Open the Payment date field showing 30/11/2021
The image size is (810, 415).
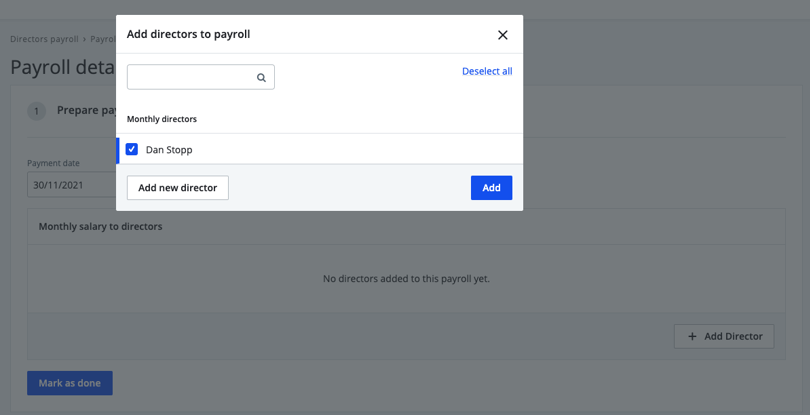pos(70,185)
